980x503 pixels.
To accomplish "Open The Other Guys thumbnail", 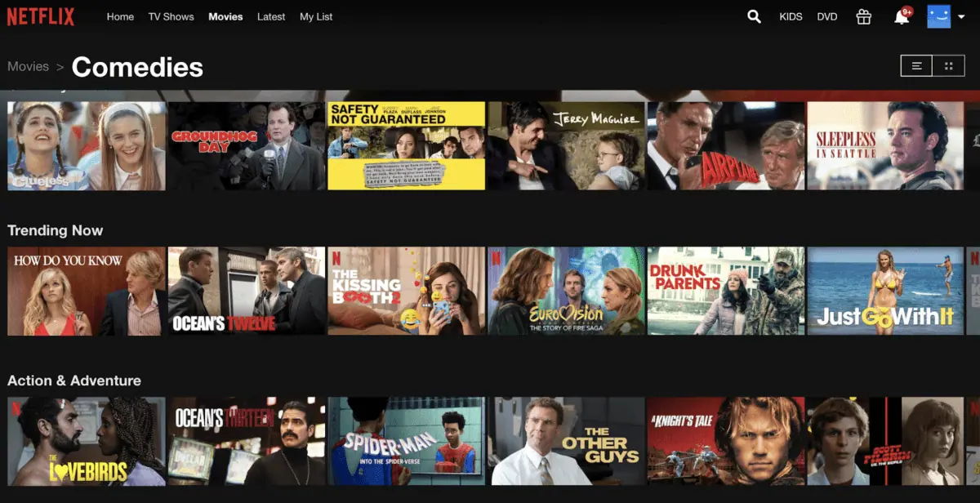I will coord(567,442).
